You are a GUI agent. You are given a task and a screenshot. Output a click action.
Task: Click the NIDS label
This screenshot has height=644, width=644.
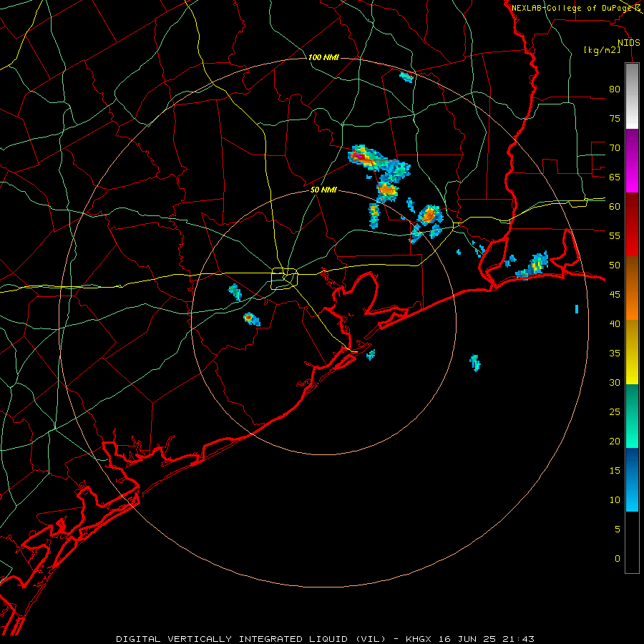pyautogui.click(x=628, y=43)
